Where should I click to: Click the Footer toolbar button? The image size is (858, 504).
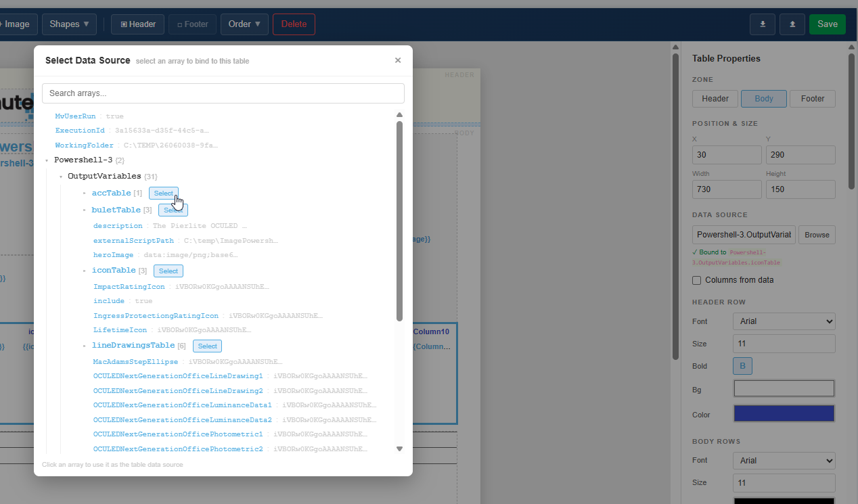pyautogui.click(x=193, y=24)
